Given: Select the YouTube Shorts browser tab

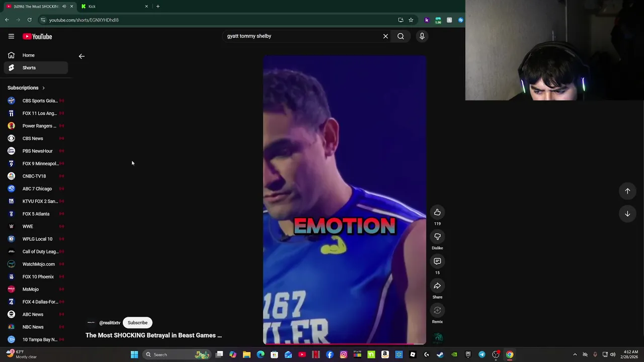Looking at the screenshot, I should 35,7.
